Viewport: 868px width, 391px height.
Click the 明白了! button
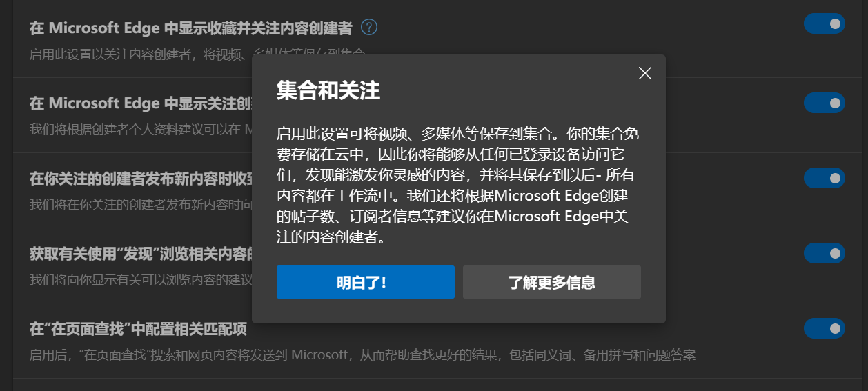coord(366,282)
